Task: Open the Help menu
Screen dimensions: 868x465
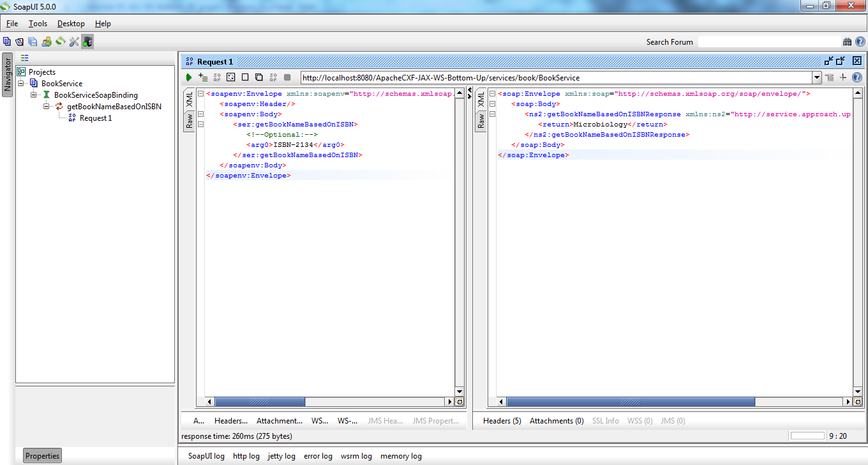Action: pos(103,24)
